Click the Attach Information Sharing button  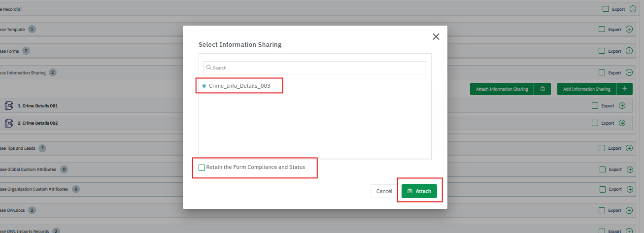(x=502, y=89)
